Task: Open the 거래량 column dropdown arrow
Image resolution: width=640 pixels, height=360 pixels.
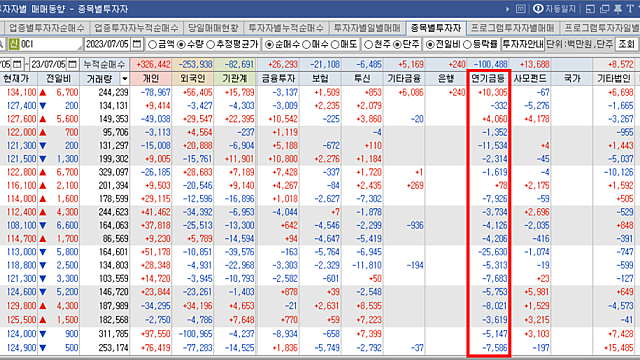Action: [x=124, y=78]
